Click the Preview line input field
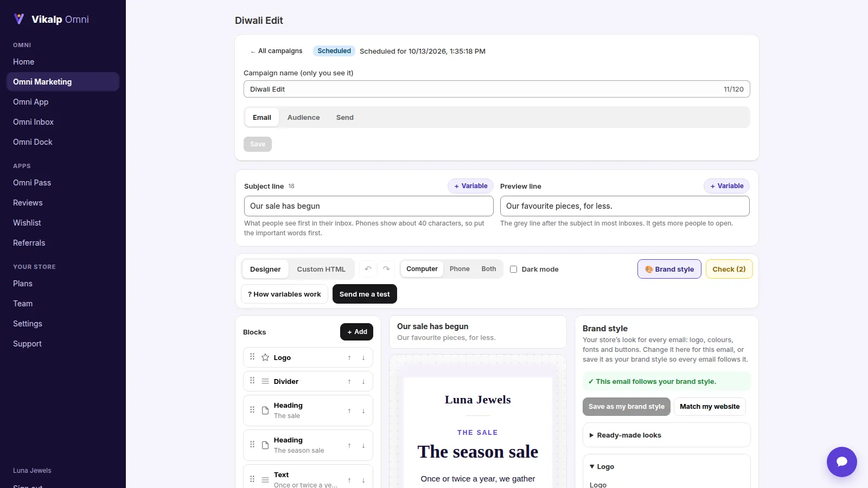The height and width of the screenshot is (488, 868). [x=625, y=206]
